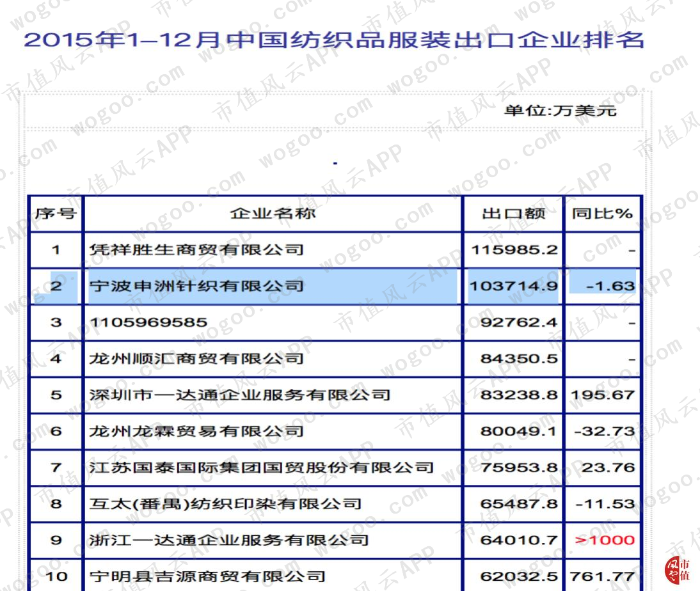Image resolution: width=700 pixels, height=591 pixels.
Task: Select 凭祥胜生商贸有限公司 in row one
Action: pyautogui.click(x=196, y=249)
